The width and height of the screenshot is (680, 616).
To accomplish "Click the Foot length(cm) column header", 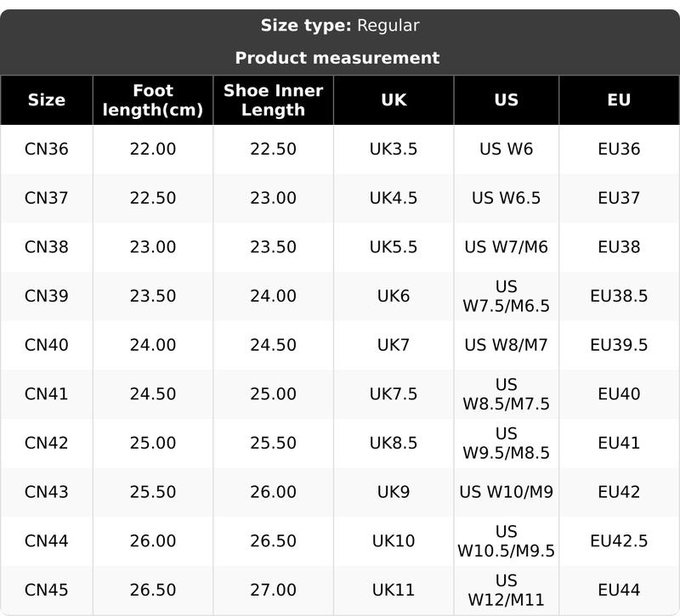I will pos(153,100).
